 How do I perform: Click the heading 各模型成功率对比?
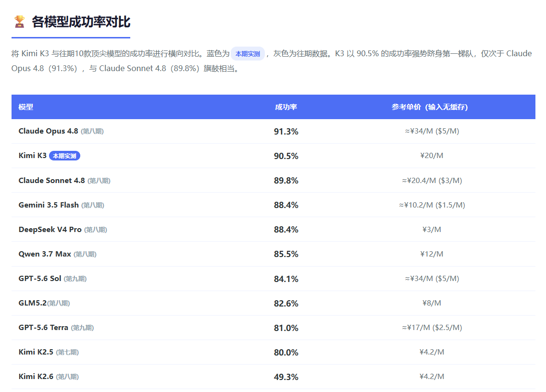pyautogui.click(x=81, y=22)
